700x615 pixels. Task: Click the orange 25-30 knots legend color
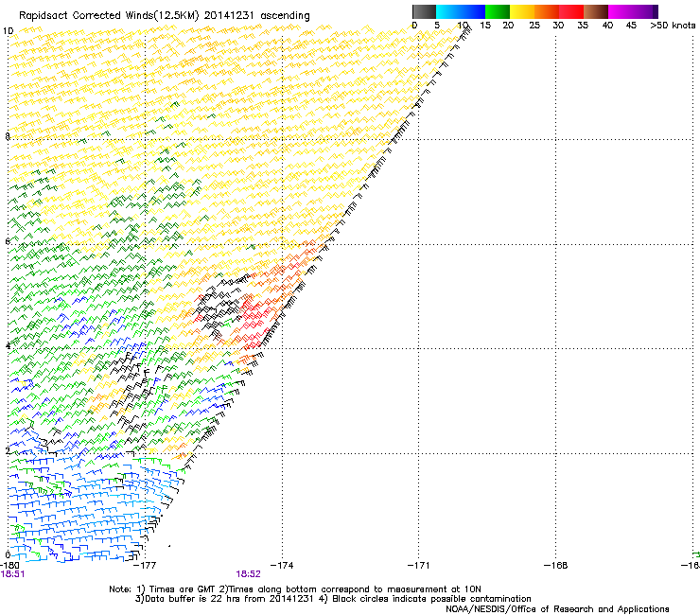pos(547,11)
